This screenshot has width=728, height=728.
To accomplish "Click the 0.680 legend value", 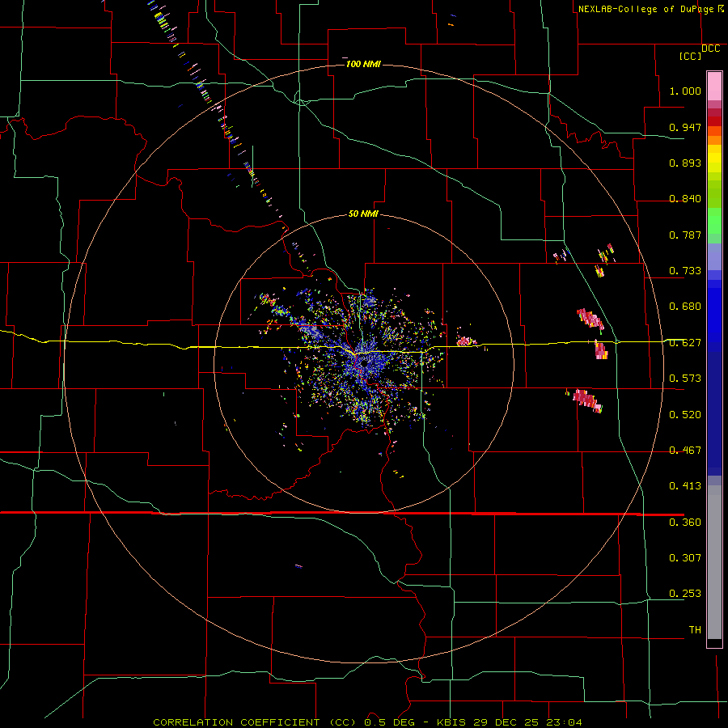I will point(685,307).
